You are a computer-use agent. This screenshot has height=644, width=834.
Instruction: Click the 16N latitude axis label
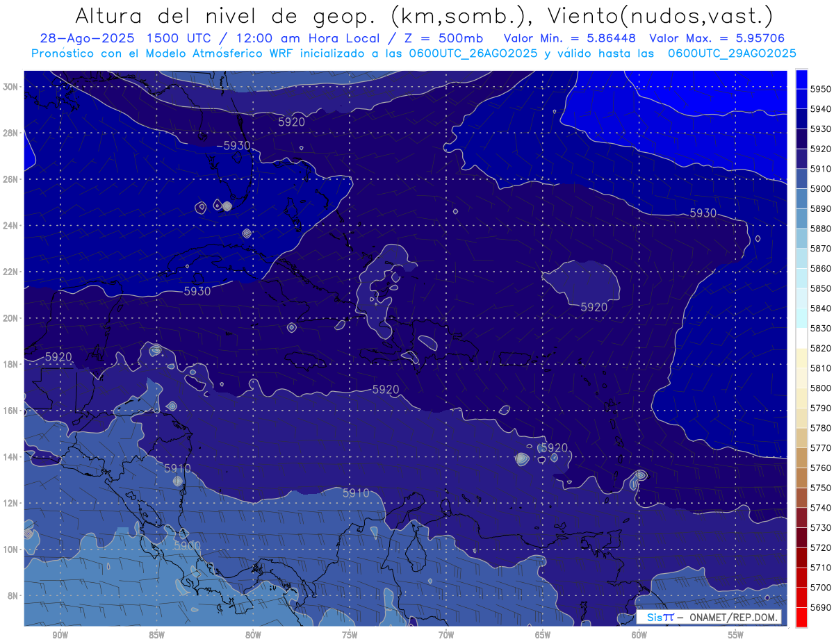tap(10, 411)
